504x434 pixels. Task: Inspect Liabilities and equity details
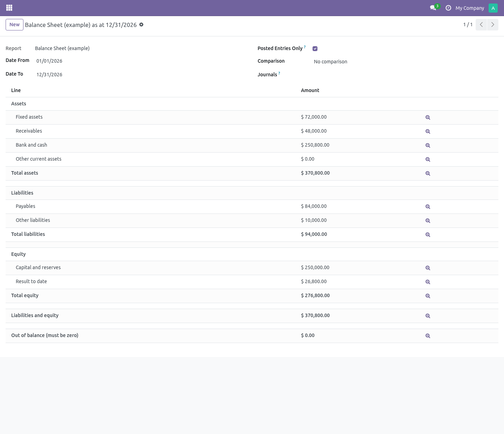(x=428, y=316)
